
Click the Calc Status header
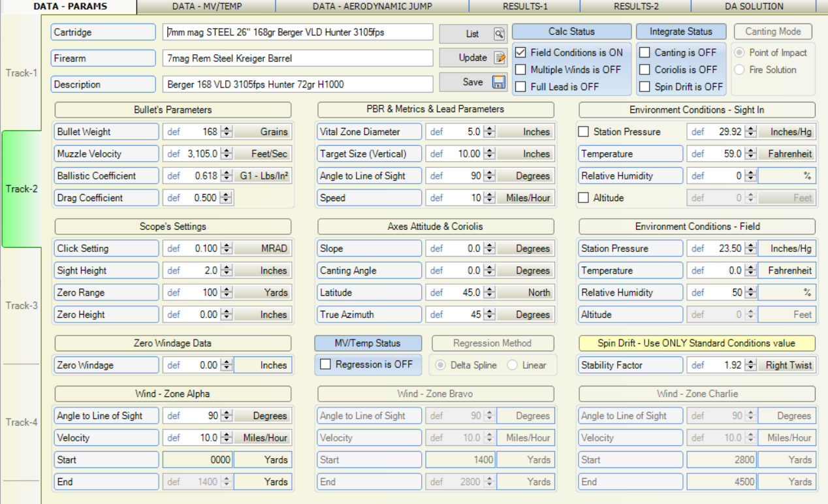click(x=571, y=31)
